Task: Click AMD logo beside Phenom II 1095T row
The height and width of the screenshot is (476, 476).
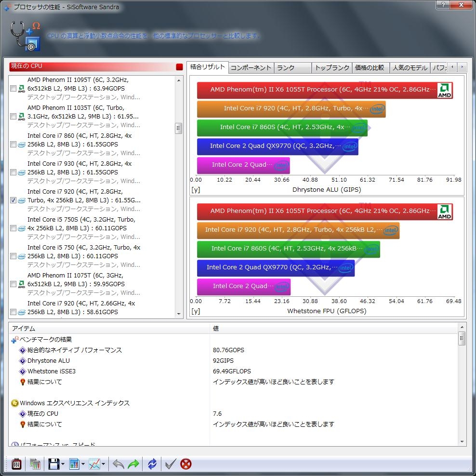Action: click(x=21, y=89)
